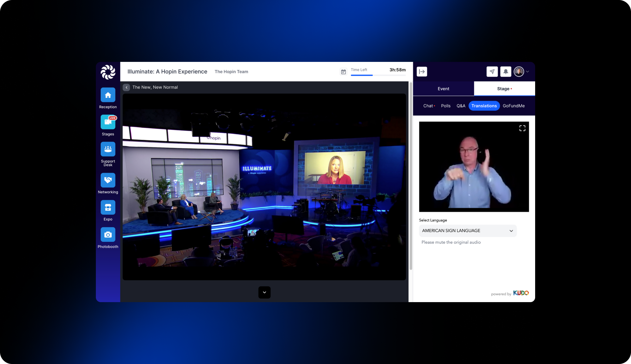Image resolution: width=631 pixels, height=364 pixels.
Task: Click The Hopin Team organizer link
Action: 231,72
